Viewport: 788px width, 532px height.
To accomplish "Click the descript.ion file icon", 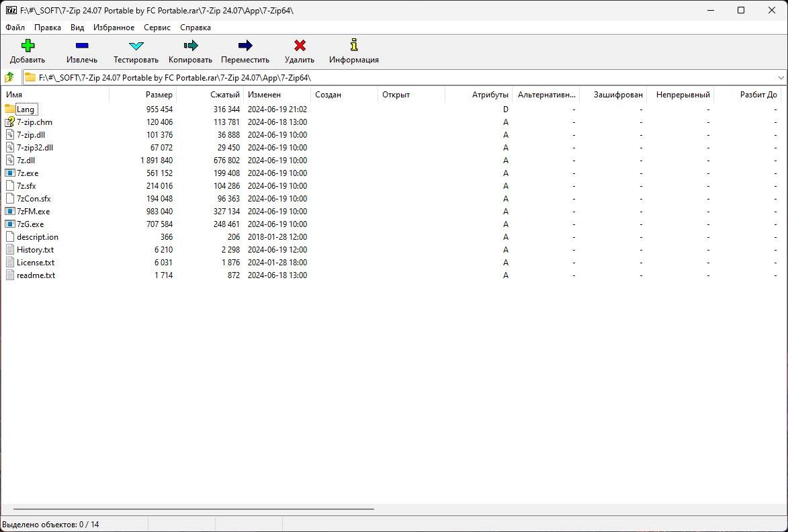I will (9, 236).
